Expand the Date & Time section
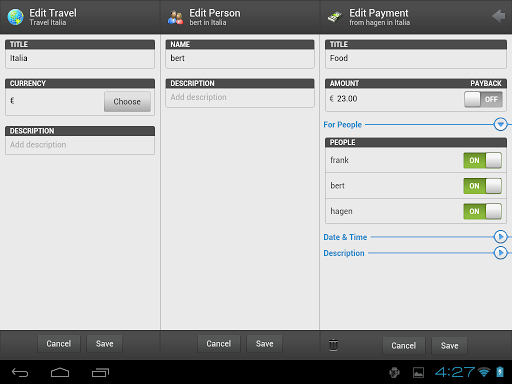This screenshot has width=512, height=384. [500, 237]
